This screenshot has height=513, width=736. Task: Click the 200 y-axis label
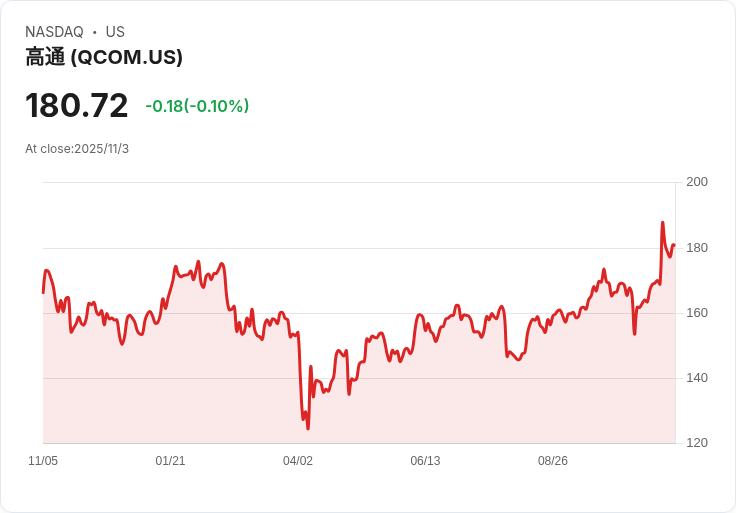click(697, 182)
